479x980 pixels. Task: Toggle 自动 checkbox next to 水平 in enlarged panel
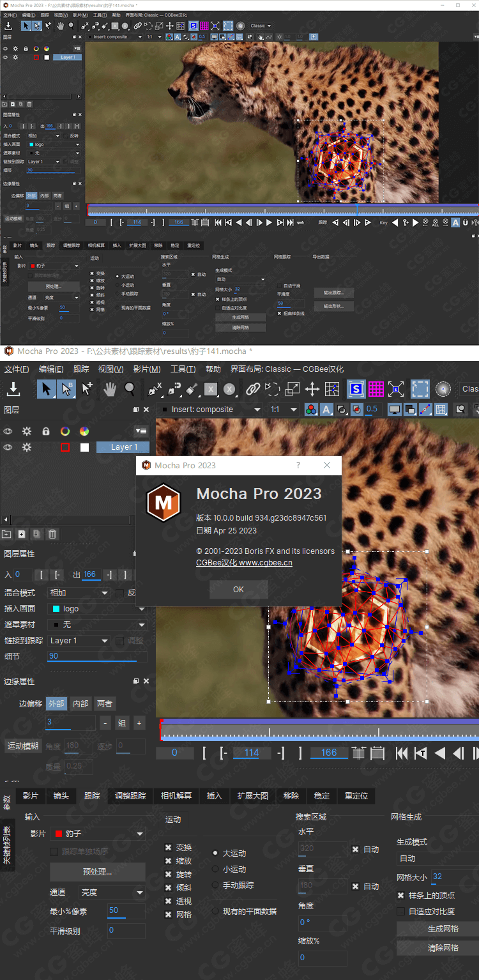tap(356, 850)
